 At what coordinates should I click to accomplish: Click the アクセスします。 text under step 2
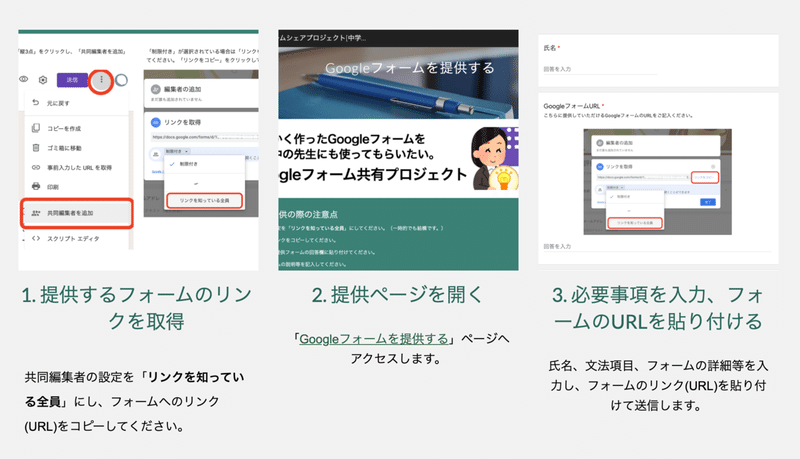(x=396, y=359)
